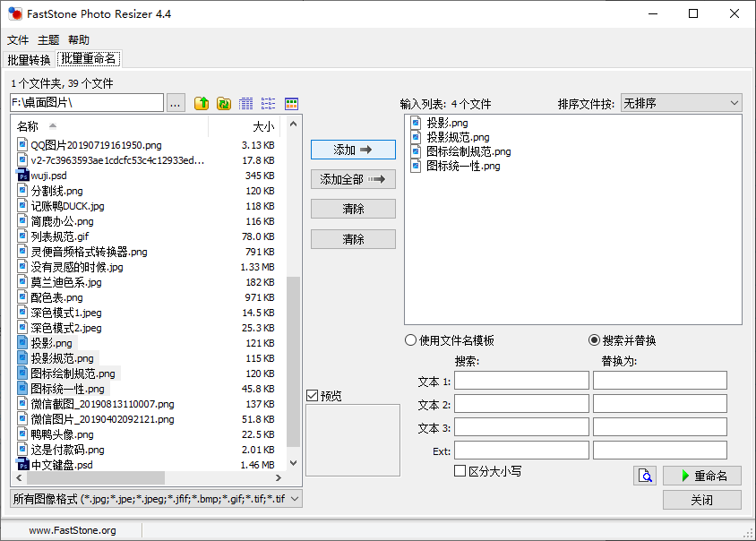Uncheck the 预览 preview checkbox
This screenshot has width=756, height=541.
tap(312, 396)
